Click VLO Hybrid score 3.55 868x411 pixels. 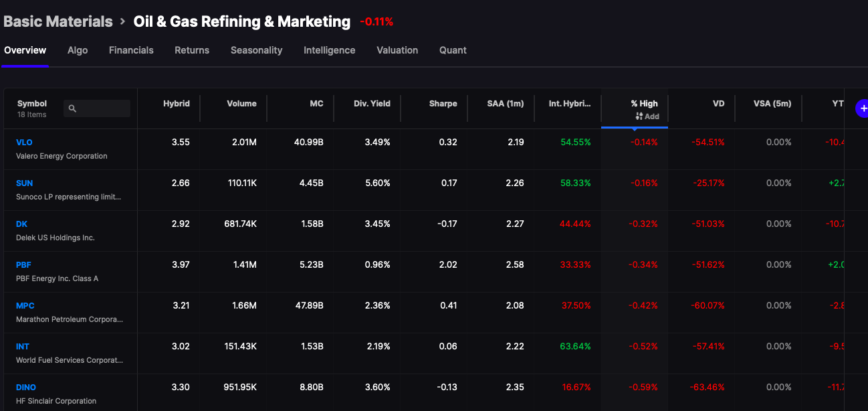181,143
